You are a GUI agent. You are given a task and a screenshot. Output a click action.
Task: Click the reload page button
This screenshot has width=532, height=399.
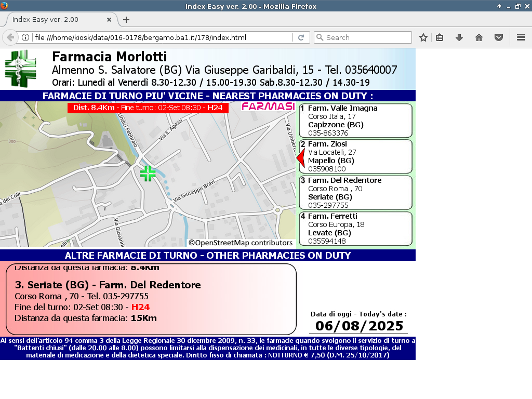[301, 37]
